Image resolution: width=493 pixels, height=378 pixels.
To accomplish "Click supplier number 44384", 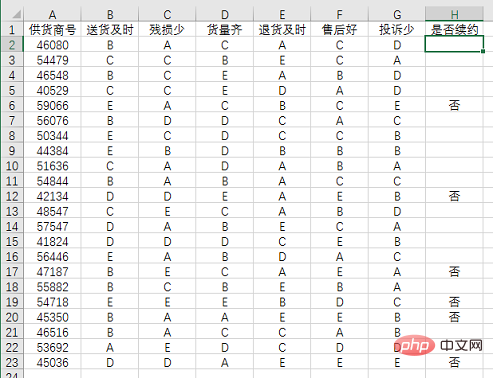I will 52,151.
